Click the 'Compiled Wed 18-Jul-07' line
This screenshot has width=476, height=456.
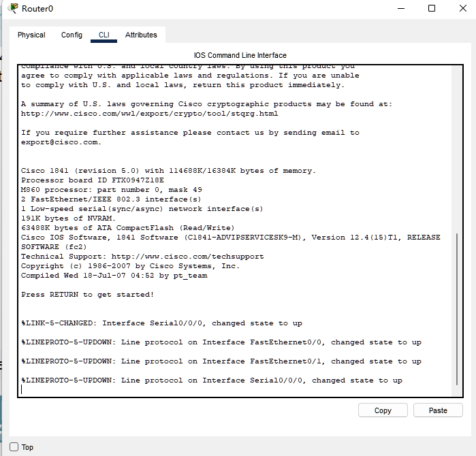(114, 276)
